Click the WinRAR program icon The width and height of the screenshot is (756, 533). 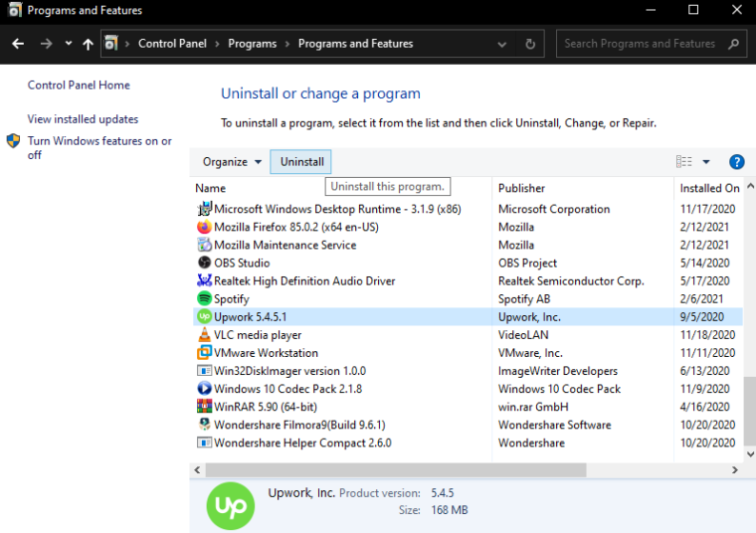pyautogui.click(x=205, y=407)
